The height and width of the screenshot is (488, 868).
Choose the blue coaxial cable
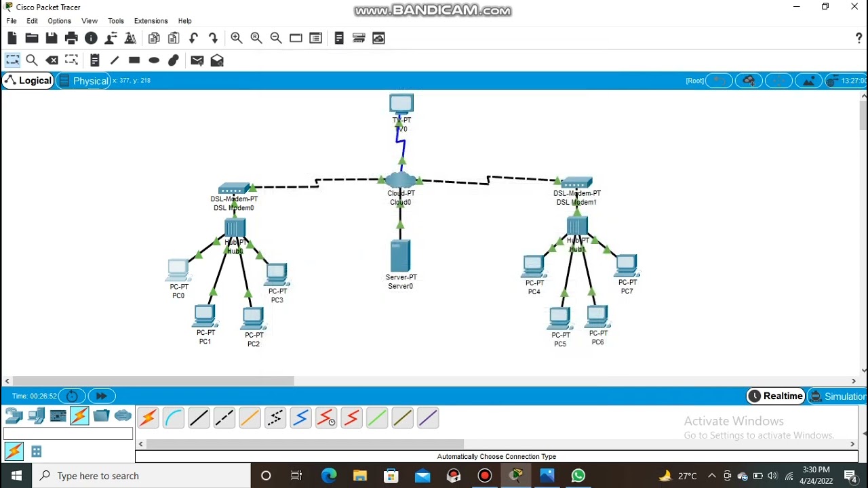pyautogui.click(x=300, y=418)
